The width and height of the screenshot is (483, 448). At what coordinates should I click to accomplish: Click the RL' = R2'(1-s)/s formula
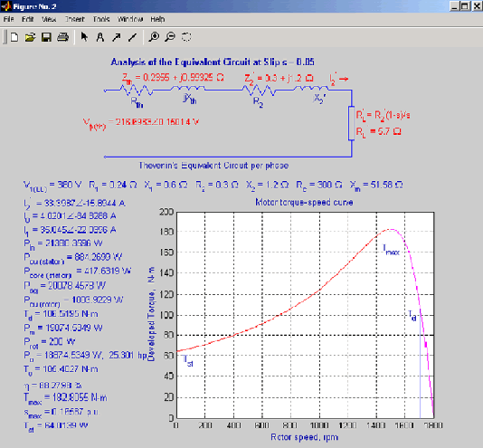point(383,115)
